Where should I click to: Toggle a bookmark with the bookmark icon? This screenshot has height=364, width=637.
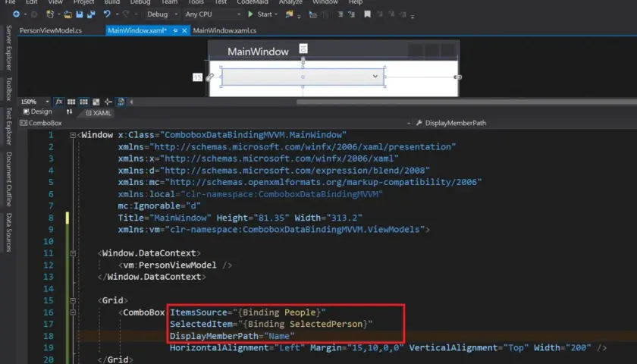coord(367,14)
